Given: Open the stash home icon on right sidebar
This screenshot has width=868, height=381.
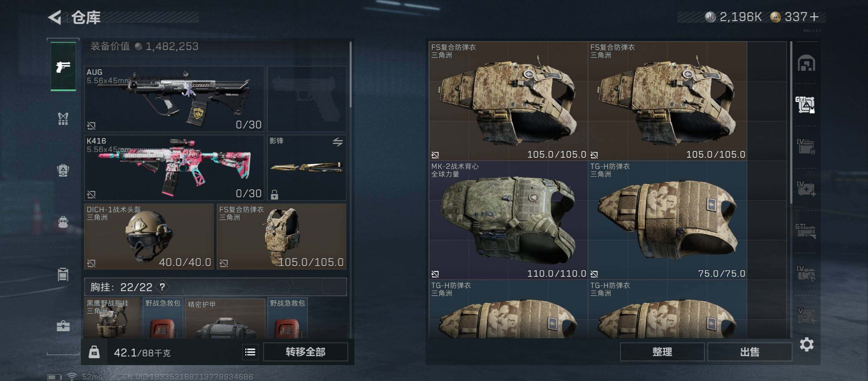Looking at the screenshot, I should pos(807,63).
